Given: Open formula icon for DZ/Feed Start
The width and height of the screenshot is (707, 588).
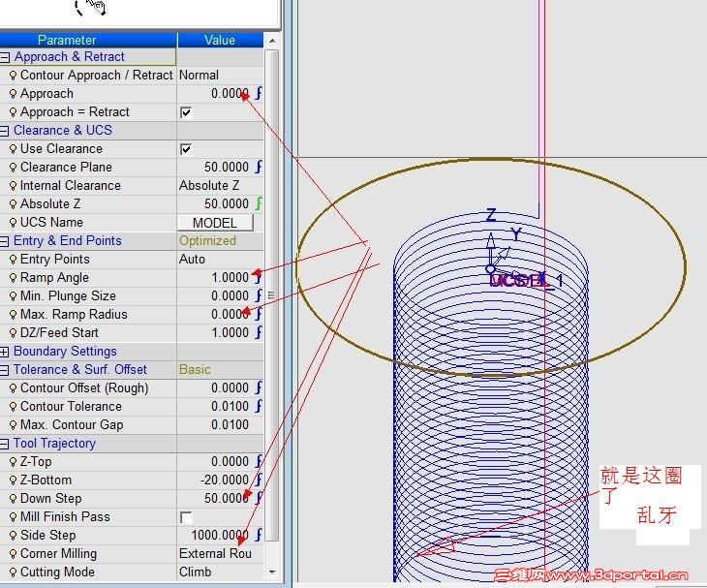Looking at the screenshot, I should tap(259, 332).
